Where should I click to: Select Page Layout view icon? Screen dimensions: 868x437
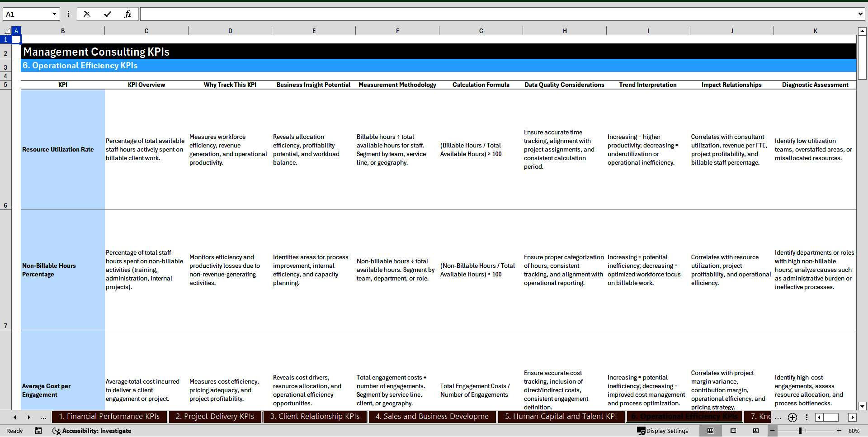(x=733, y=431)
